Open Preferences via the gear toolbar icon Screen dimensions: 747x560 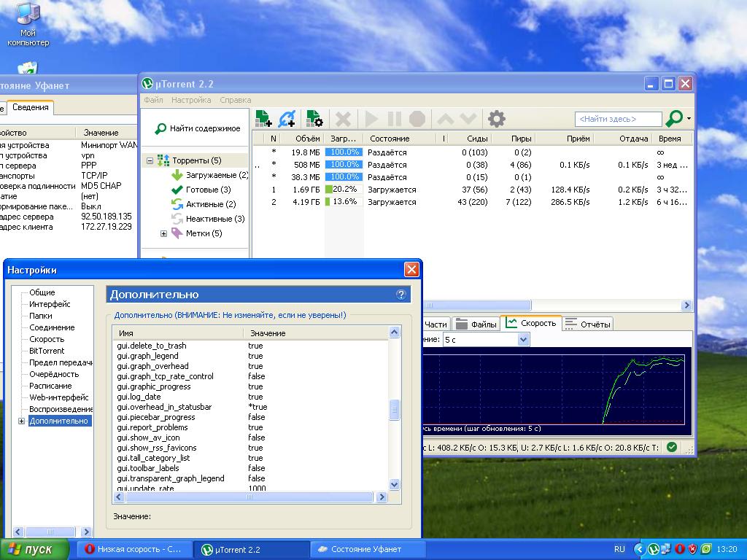pyautogui.click(x=496, y=119)
